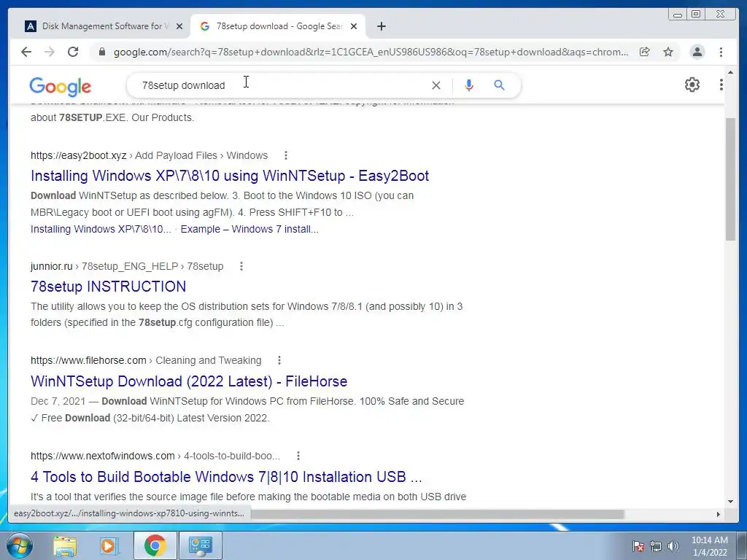Click the scroll down arrow
Viewport: 747px width, 560px height.
(x=730, y=502)
